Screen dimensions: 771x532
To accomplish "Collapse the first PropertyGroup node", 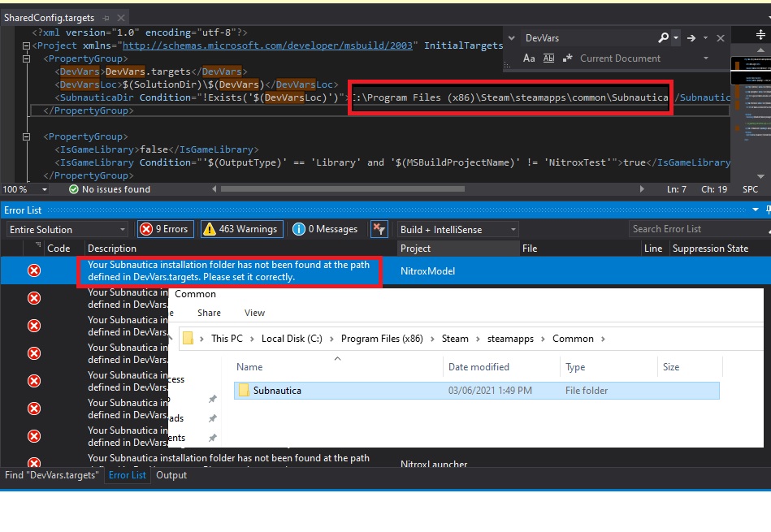I will 27,58.
